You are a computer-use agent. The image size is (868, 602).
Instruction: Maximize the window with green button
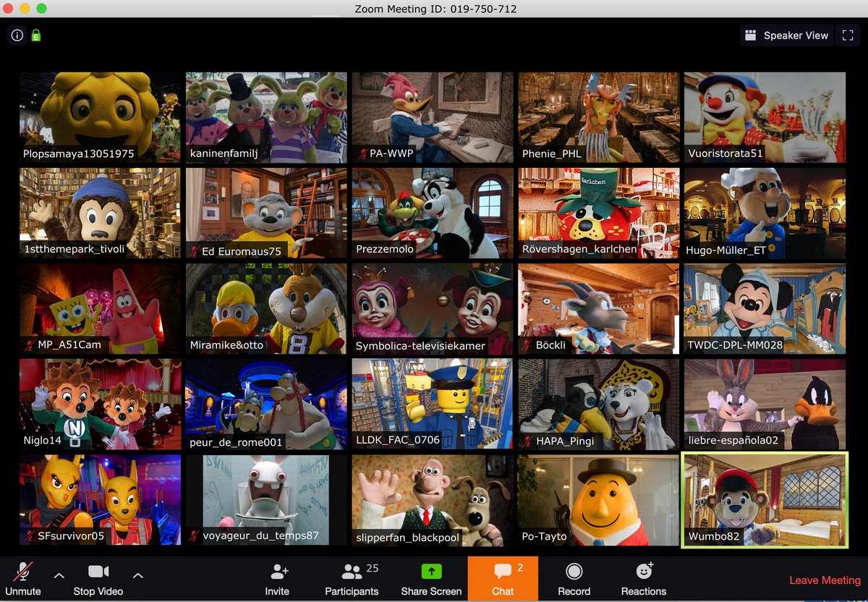tap(41, 9)
